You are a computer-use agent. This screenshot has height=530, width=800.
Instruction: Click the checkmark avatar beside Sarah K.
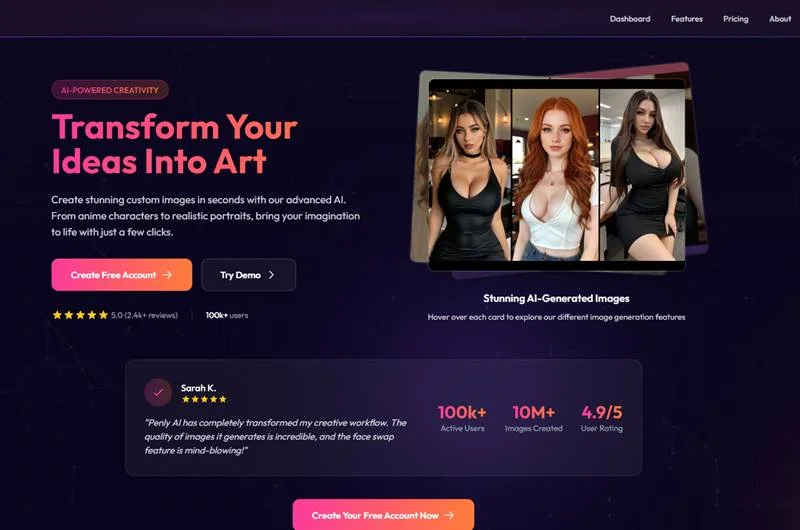[x=158, y=392]
